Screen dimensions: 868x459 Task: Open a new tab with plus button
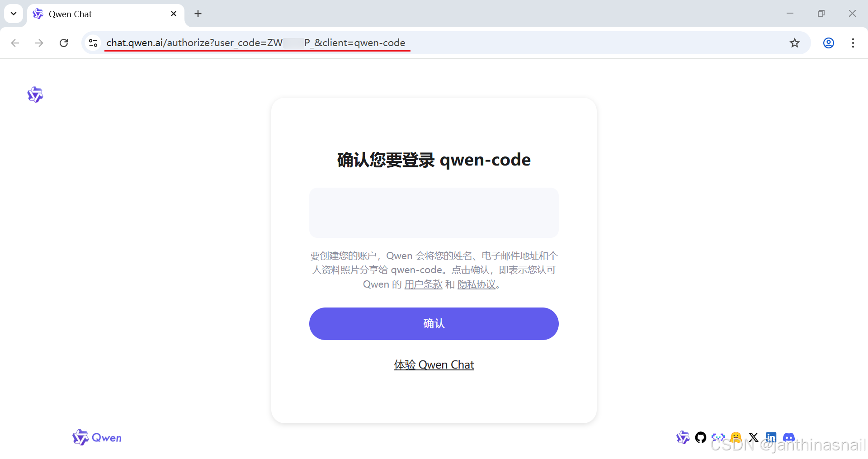198,14
